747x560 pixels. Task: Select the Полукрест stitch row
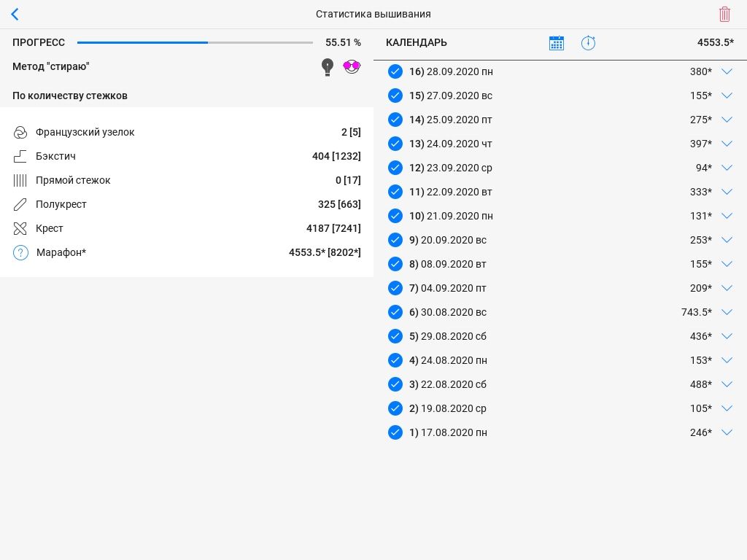187,204
